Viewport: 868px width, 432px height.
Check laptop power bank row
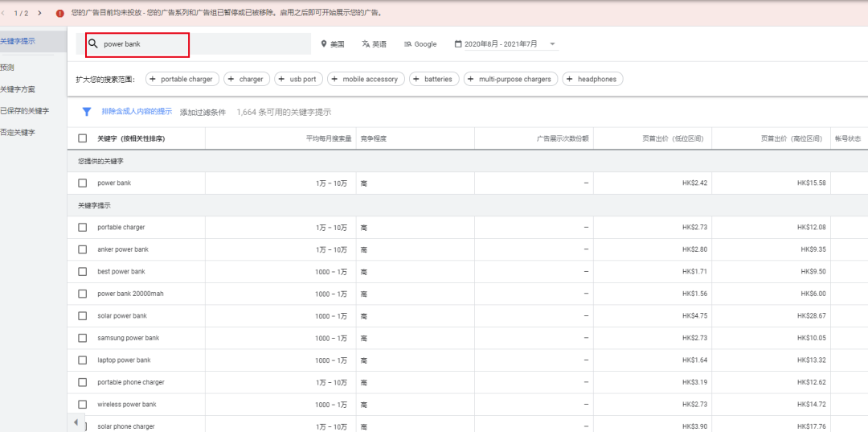83,360
